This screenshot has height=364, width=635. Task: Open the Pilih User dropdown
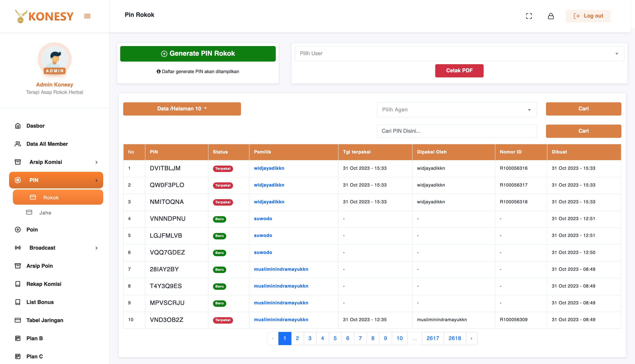tap(459, 53)
